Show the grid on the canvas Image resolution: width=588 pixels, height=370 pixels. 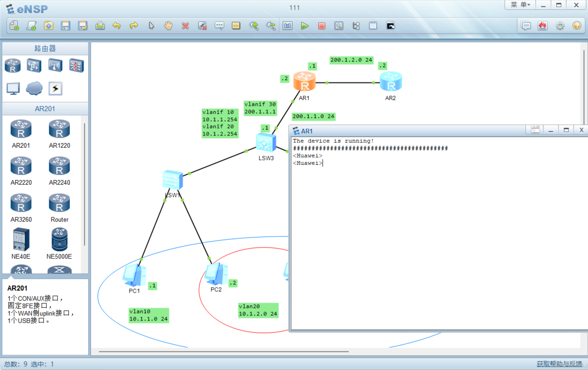point(373,26)
